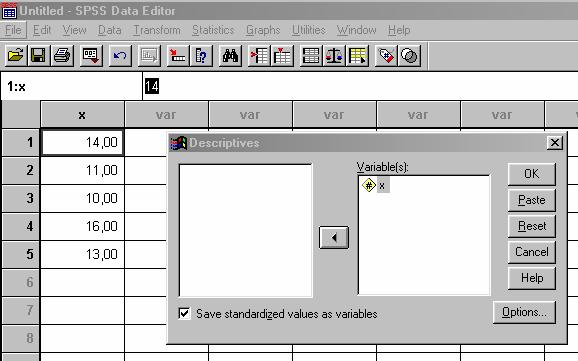Open the Statistics menu

click(x=213, y=30)
